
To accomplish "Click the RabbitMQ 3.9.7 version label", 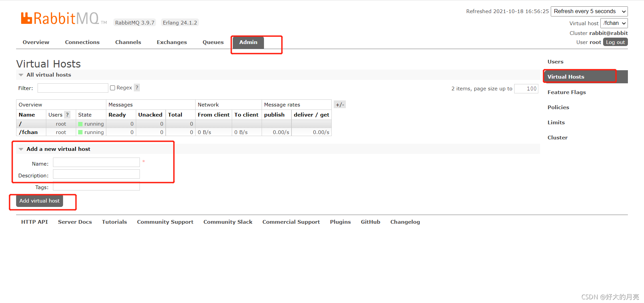I will pos(135,23).
